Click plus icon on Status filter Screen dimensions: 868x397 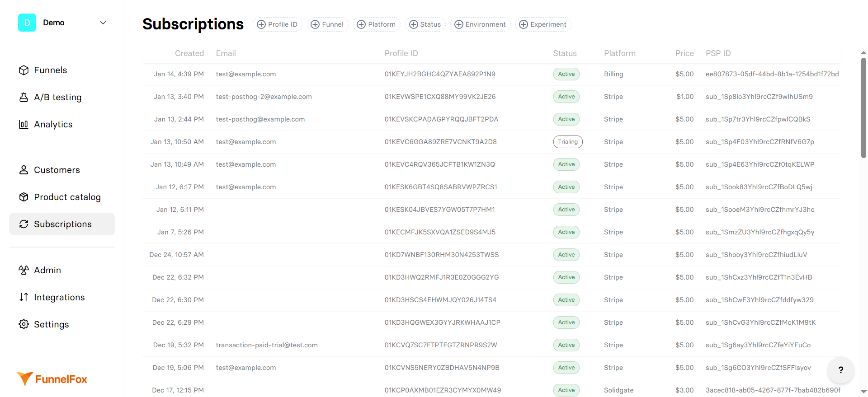coord(414,24)
